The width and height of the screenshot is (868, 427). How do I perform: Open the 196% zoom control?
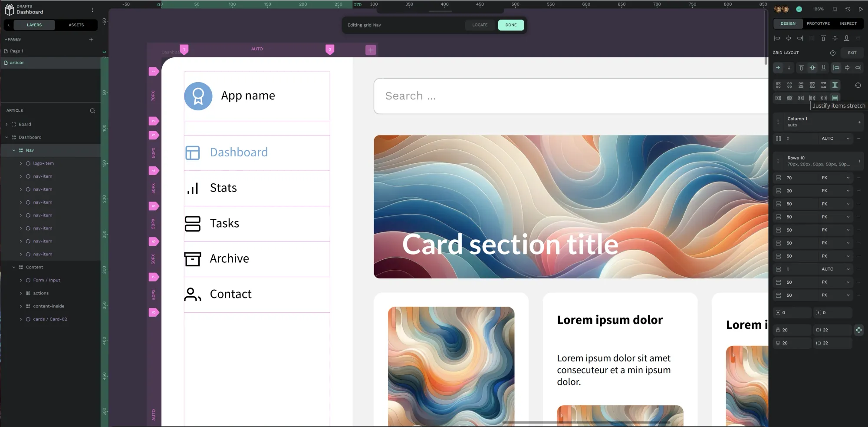(818, 9)
